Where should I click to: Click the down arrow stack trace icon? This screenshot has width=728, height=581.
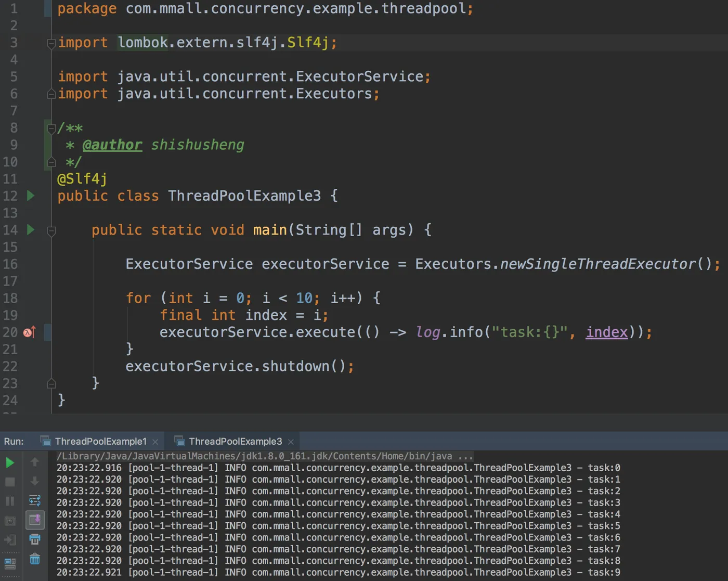(35, 481)
